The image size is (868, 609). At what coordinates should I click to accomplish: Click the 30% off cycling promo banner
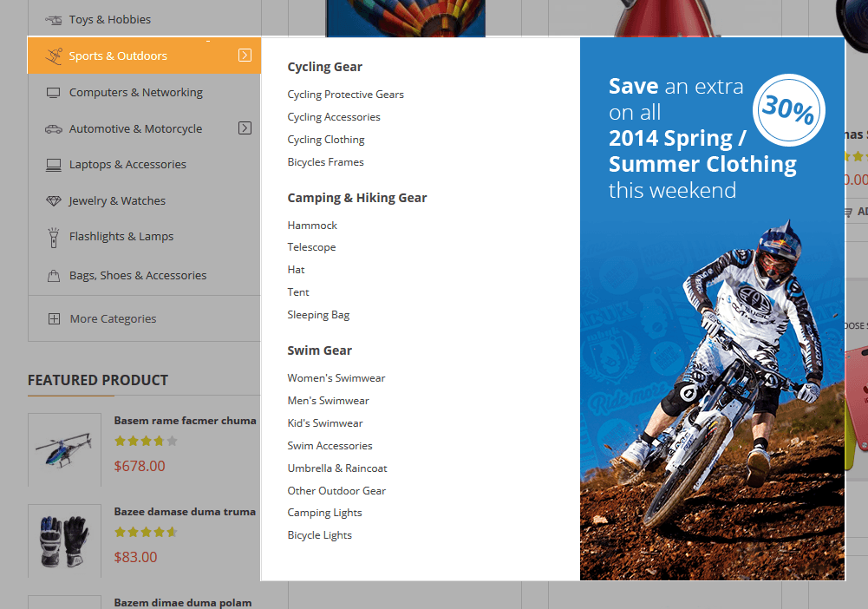[713, 309]
